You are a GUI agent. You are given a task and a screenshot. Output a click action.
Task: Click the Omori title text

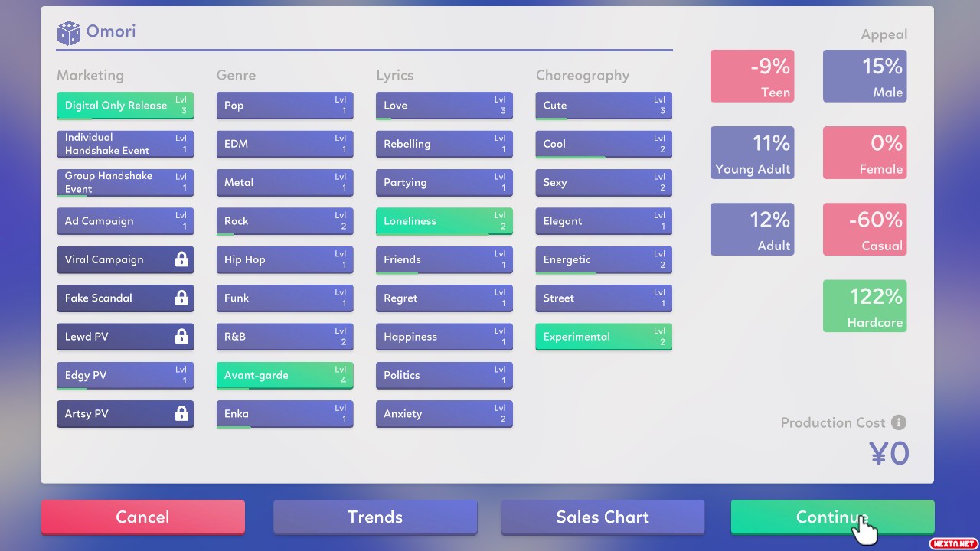click(111, 31)
